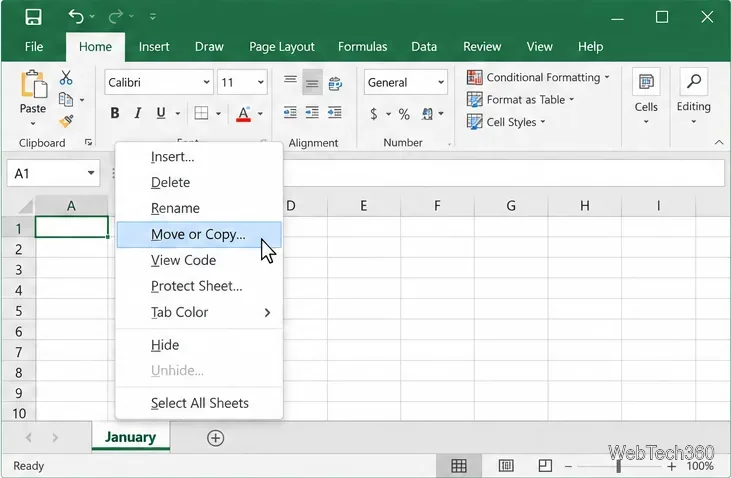
Task: Switch to the Draw tab
Action: pos(209,47)
